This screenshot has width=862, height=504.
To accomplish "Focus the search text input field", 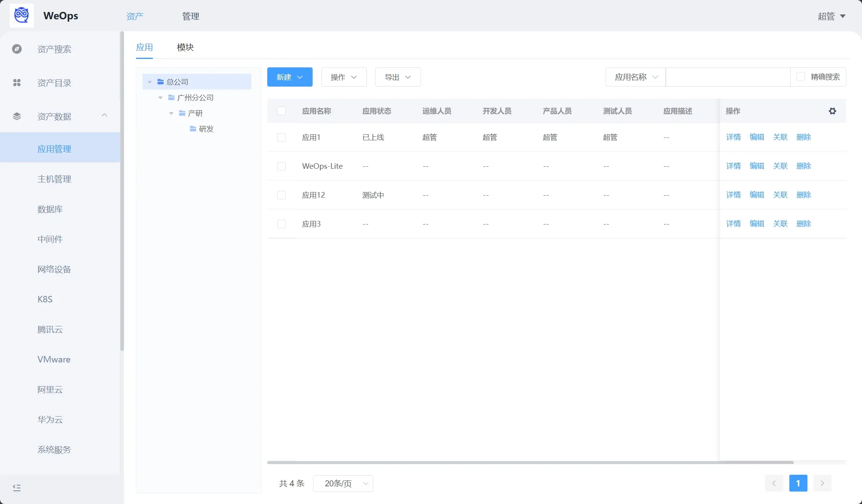I will click(728, 77).
